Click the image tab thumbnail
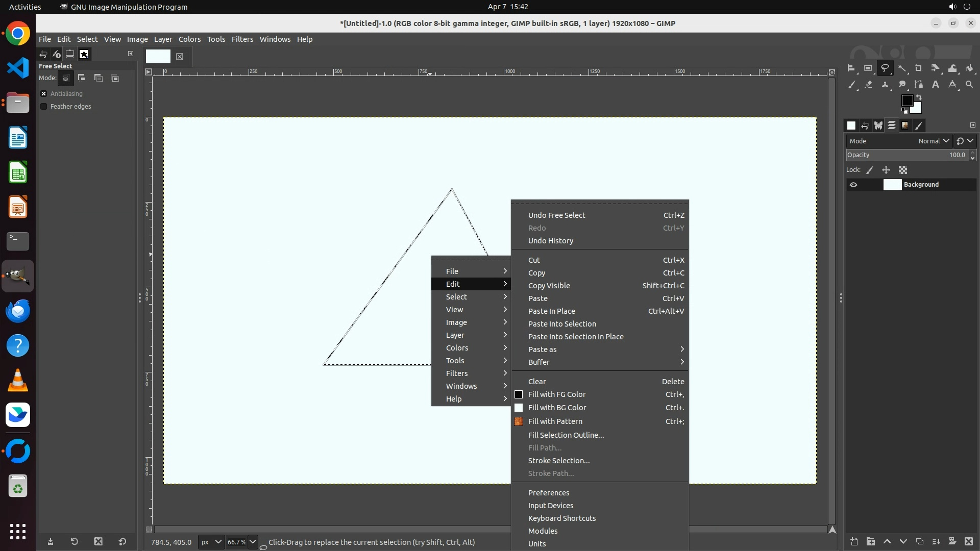 coord(158,57)
